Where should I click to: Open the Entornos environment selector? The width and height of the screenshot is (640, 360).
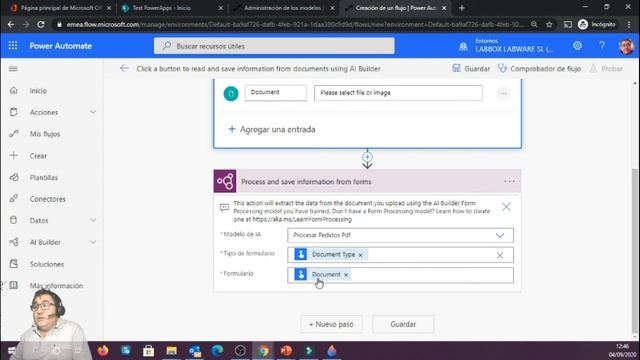pyautogui.click(x=506, y=46)
